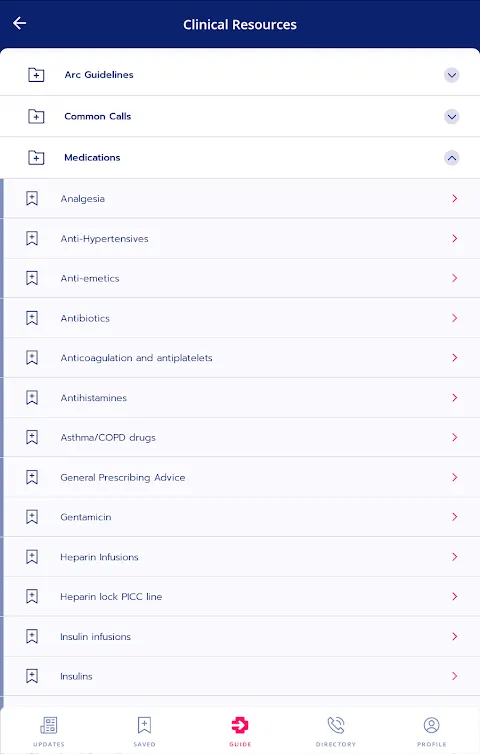Expand the Arc Guidelines section chevron
This screenshot has height=754, width=480.
click(451, 75)
